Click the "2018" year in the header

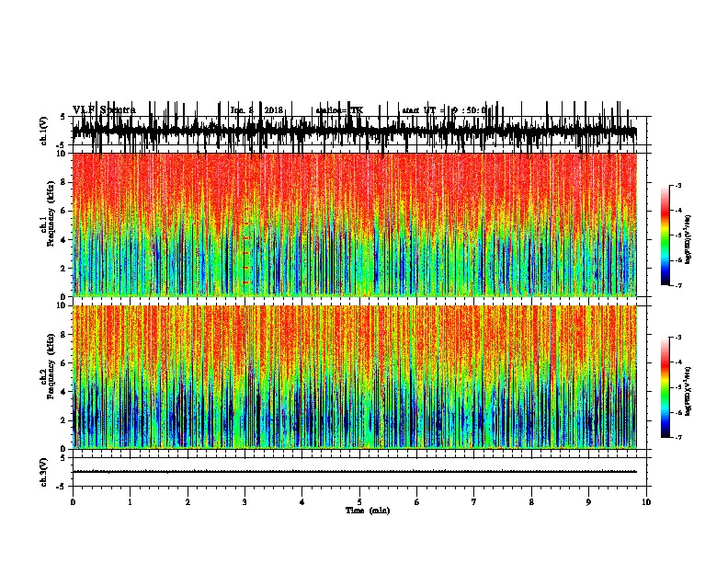274,110
